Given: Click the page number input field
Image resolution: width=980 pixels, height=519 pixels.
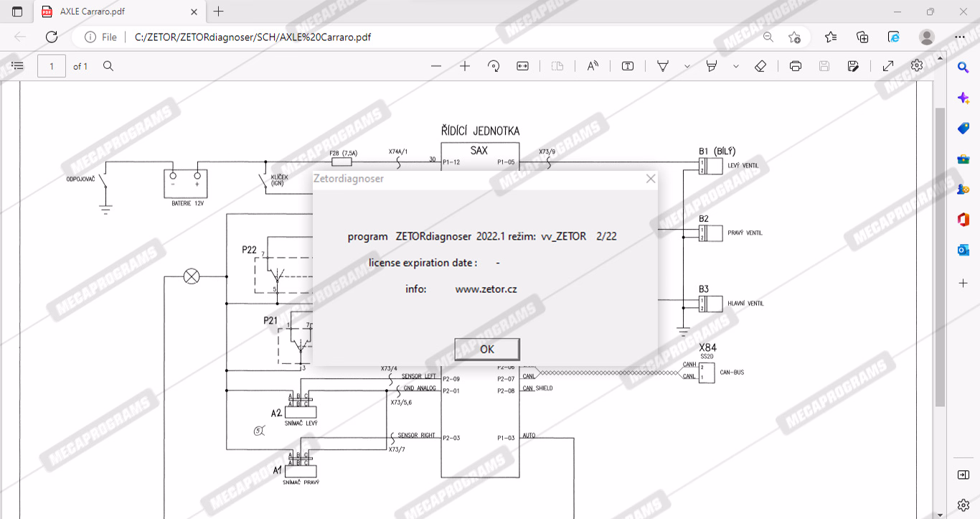Looking at the screenshot, I should (x=52, y=66).
